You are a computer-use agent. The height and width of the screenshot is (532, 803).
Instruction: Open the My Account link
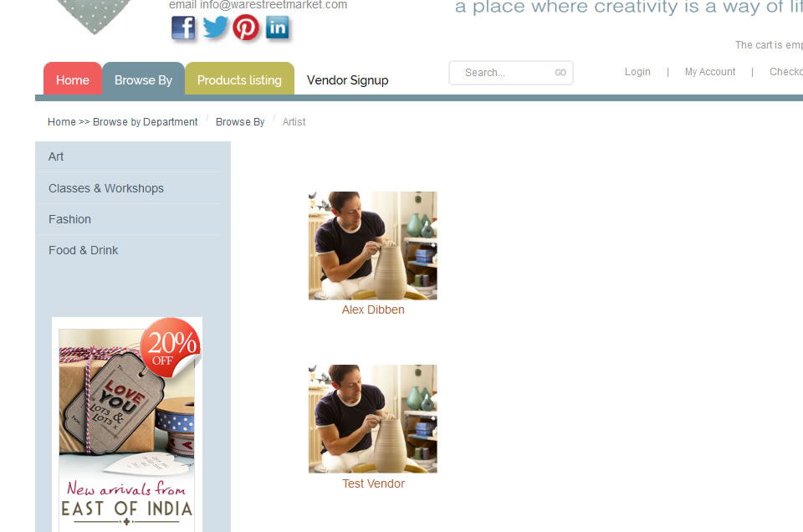click(710, 72)
